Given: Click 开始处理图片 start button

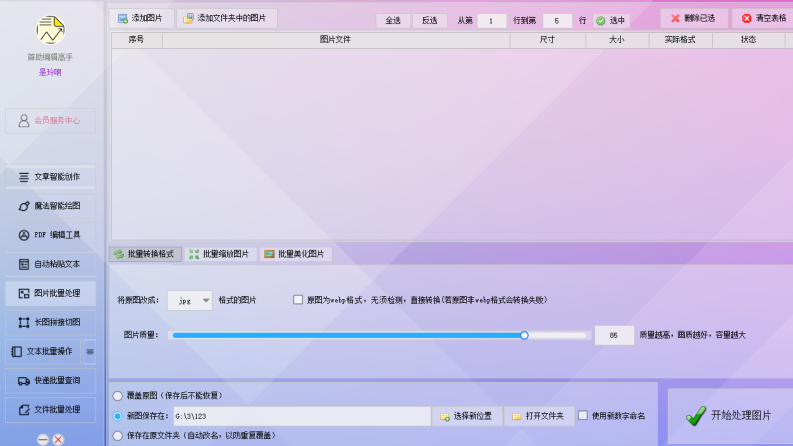Looking at the screenshot, I should point(729,416).
